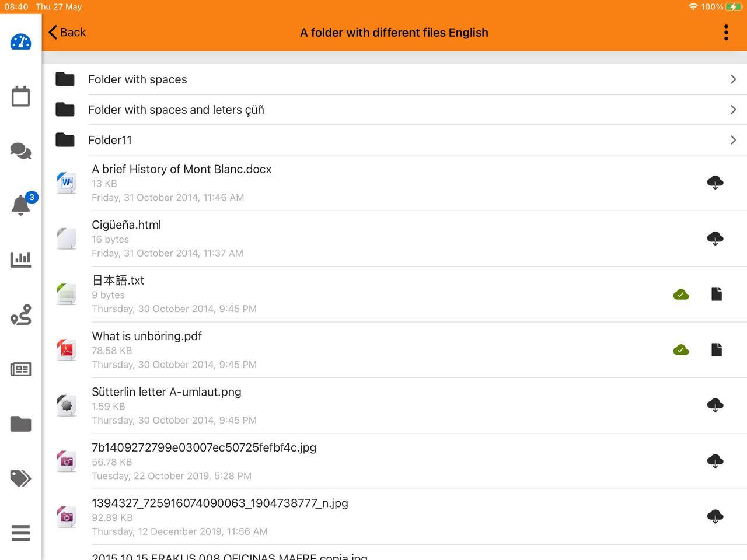747x560 pixels.
Task: Click title A folder with different files English
Action: pos(394,33)
